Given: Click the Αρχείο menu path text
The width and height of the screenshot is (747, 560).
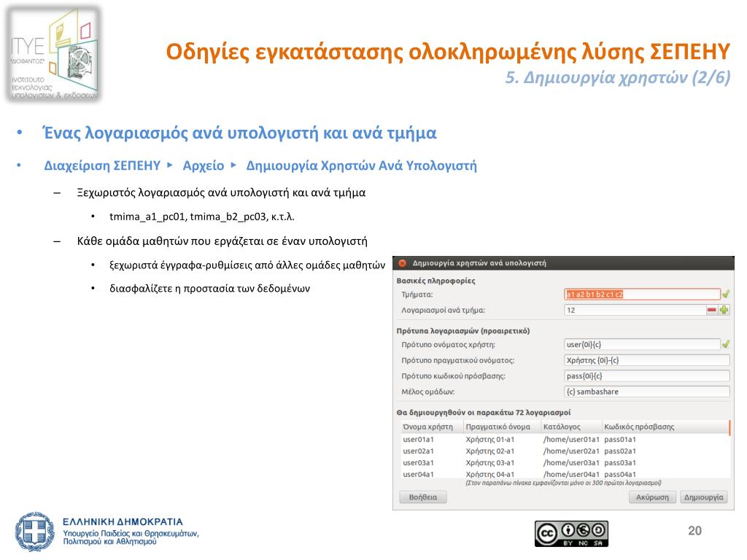Looking at the screenshot, I should click(204, 166).
